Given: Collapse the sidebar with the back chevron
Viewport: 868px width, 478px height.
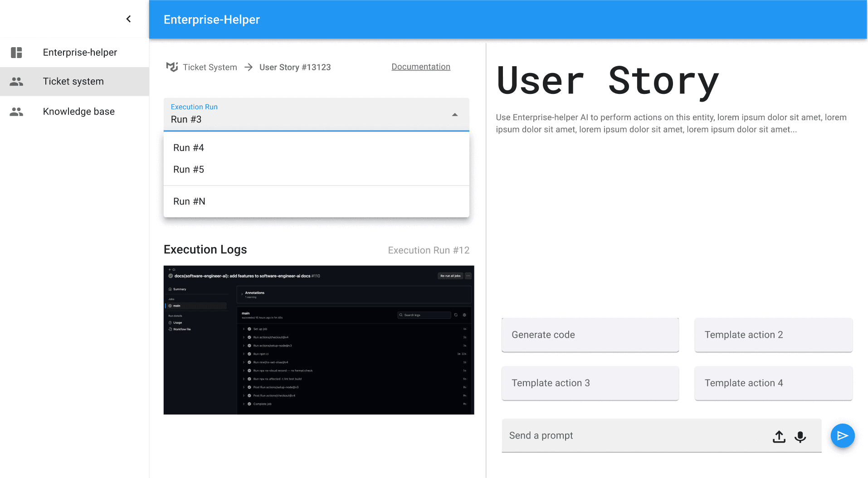Looking at the screenshot, I should [129, 19].
